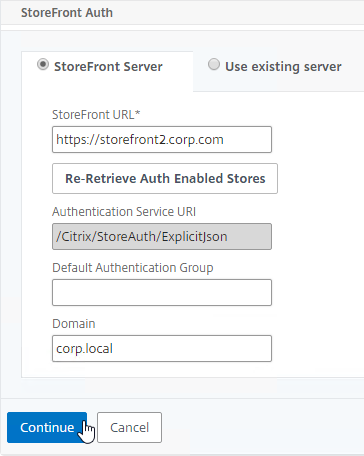
Task: Cancel the StoreFront Auth dialog
Action: point(129,427)
